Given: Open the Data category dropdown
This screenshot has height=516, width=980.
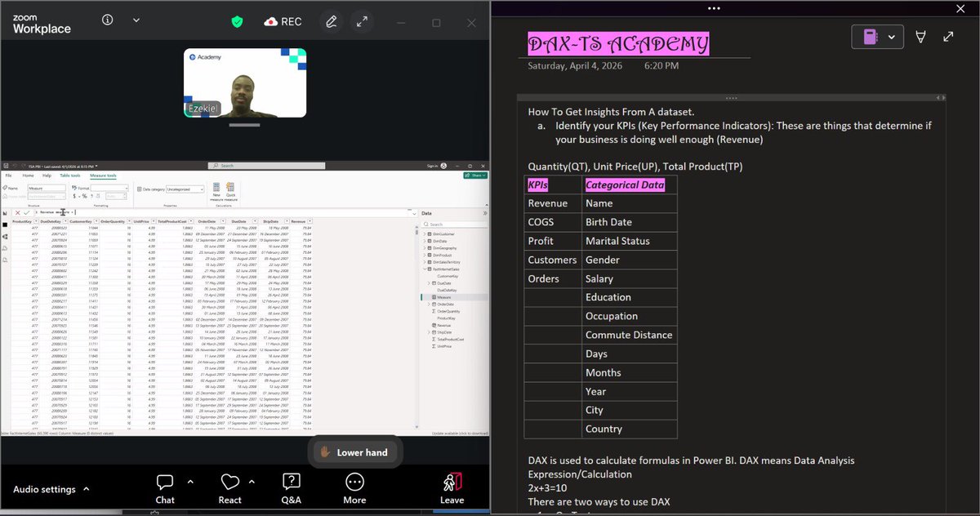Looking at the screenshot, I should click(185, 189).
